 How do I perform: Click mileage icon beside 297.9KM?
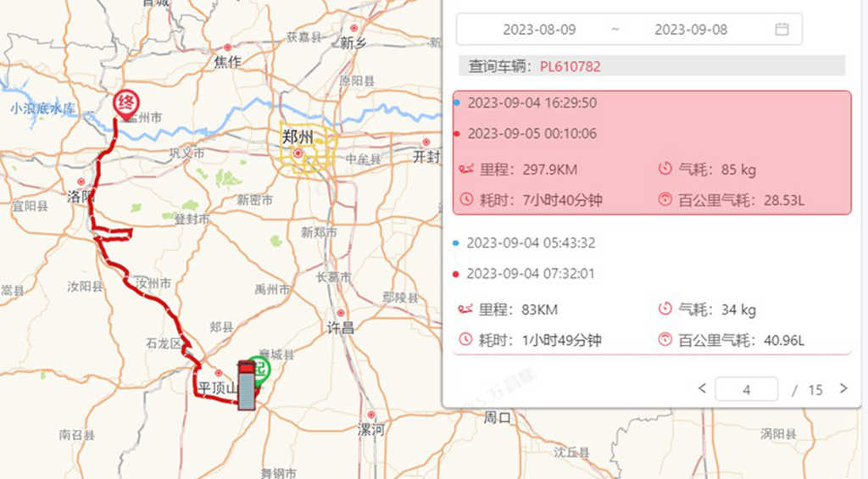click(465, 170)
